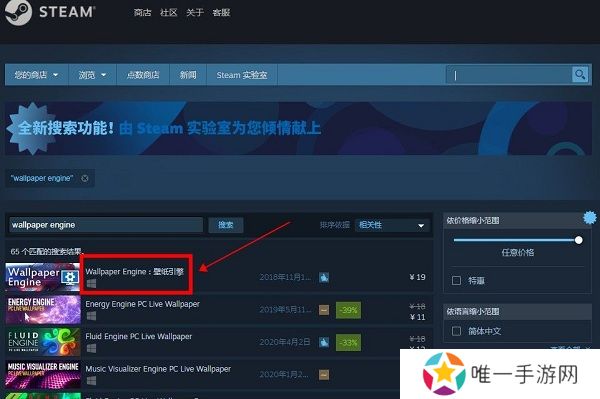Go to 点数商店 tab
This screenshot has width=600, height=399.
143,75
